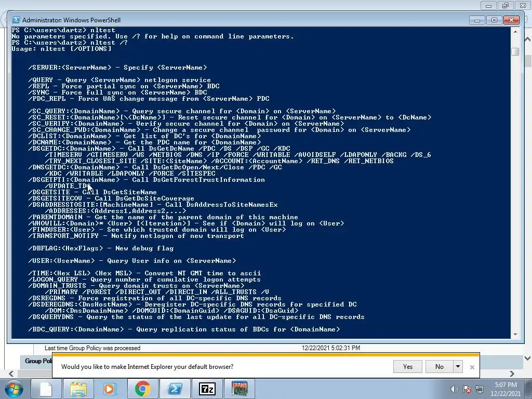Click the '/USER:<UserName>' line
The height and width of the screenshot is (399, 532).
coord(132,261)
